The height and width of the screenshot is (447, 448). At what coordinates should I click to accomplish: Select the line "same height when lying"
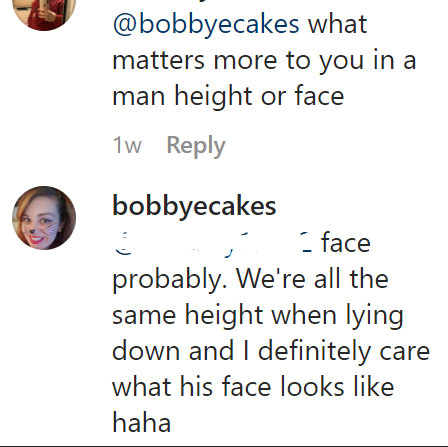(x=258, y=317)
